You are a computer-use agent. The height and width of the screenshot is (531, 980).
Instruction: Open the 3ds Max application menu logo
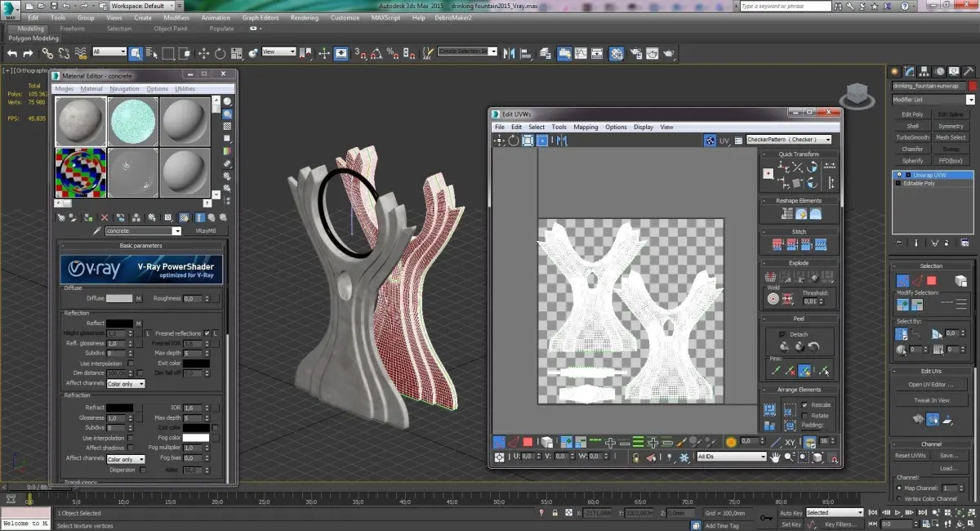11,11
